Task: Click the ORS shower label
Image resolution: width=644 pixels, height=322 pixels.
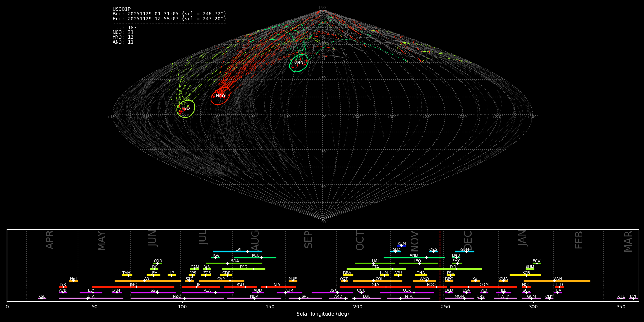Action: (x=433, y=250)
